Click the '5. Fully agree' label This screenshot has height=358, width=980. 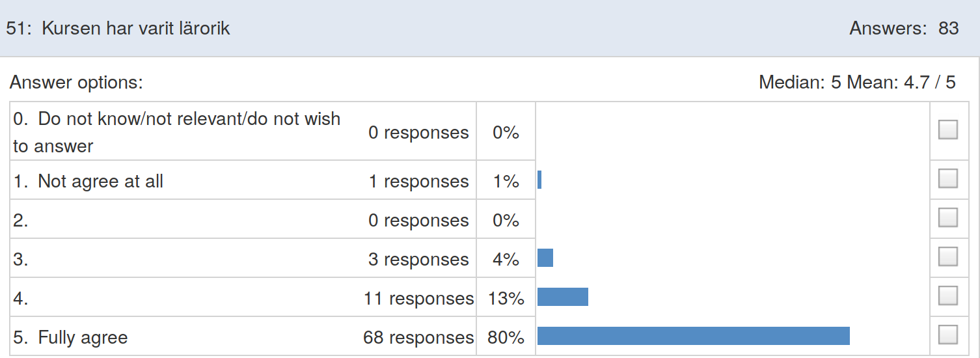click(x=70, y=338)
